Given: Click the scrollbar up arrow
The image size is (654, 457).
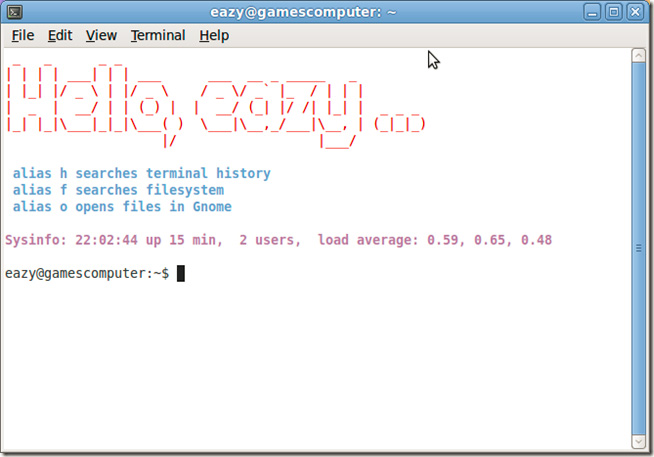Looking at the screenshot, I should pyautogui.click(x=639, y=55).
